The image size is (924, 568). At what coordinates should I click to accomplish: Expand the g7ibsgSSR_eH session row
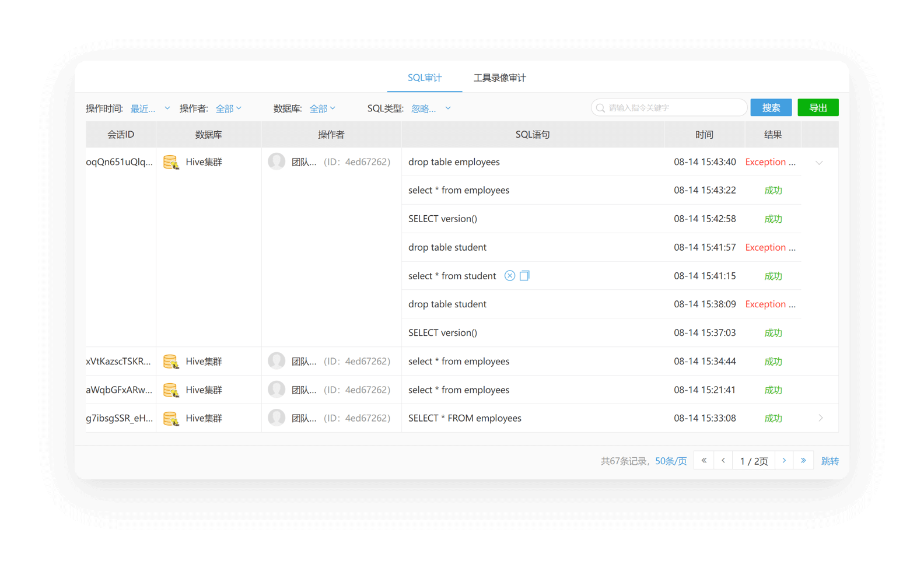coord(820,418)
